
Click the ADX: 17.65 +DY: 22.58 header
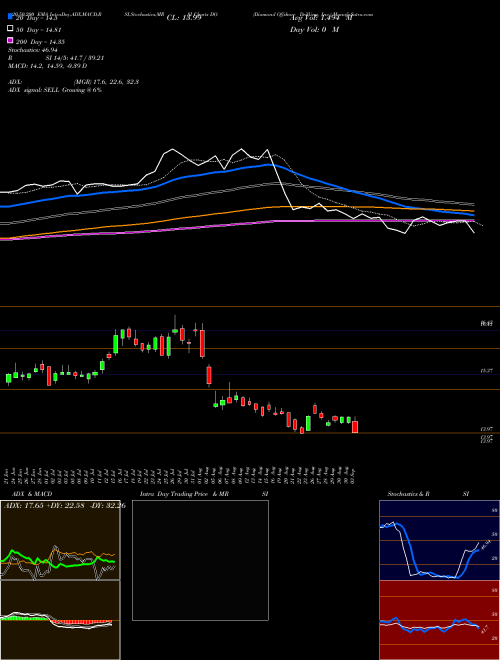64,506
